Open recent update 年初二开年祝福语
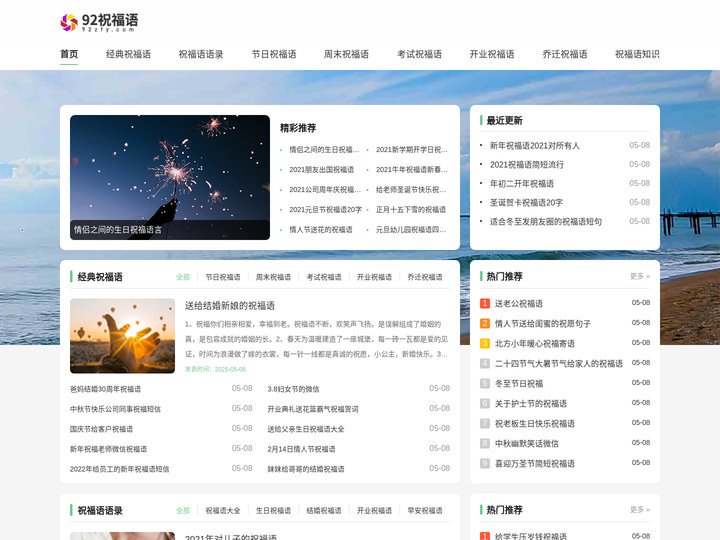 [522, 184]
